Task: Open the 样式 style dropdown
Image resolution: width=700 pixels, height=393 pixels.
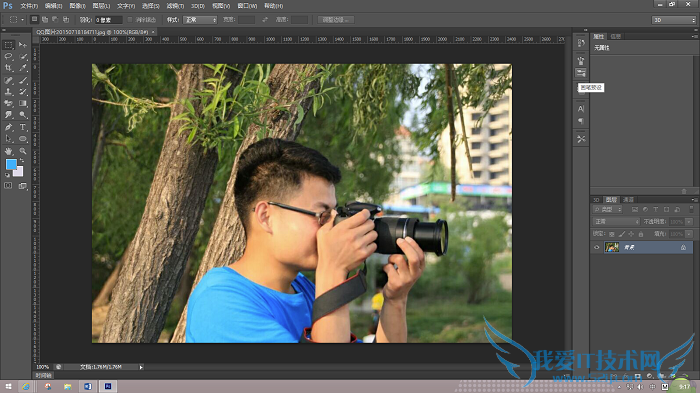Action: click(x=200, y=20)
